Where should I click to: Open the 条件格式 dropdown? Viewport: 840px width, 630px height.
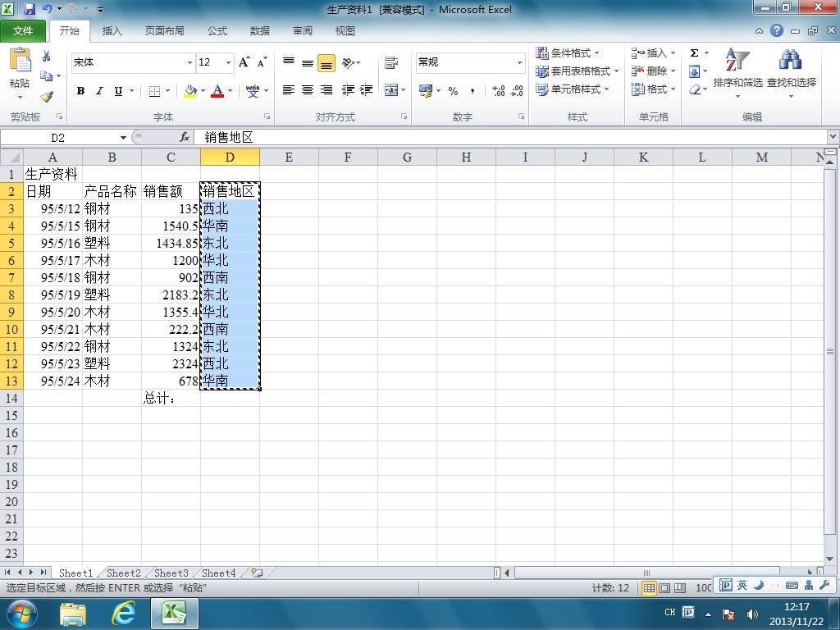[x=568, y=53]
